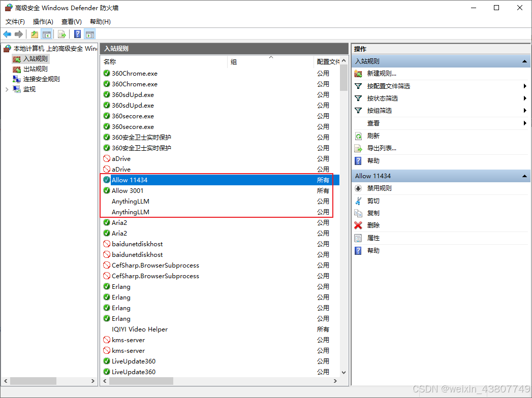Viewport: 532px width, 398px height.
Task: Open the 帮助(H) menu
Action: coord(100,22)
